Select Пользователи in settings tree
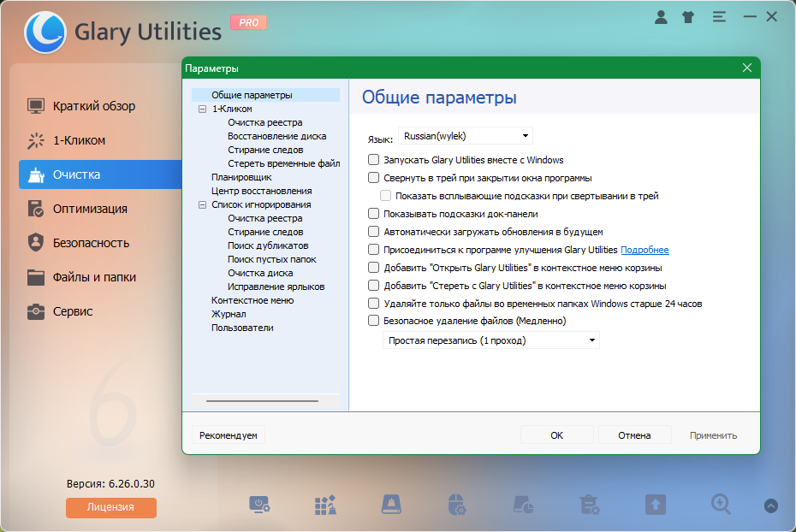 coord(242,328)
